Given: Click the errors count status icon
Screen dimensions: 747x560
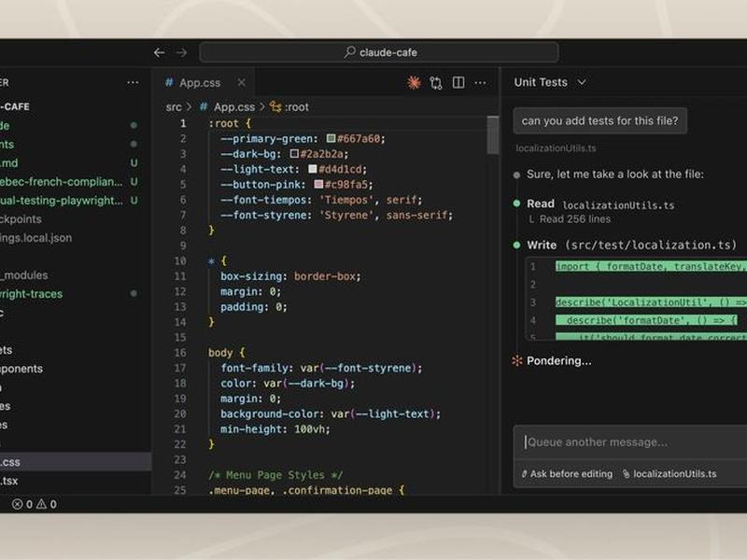Looking at the screenshot, I should point(21,504).
